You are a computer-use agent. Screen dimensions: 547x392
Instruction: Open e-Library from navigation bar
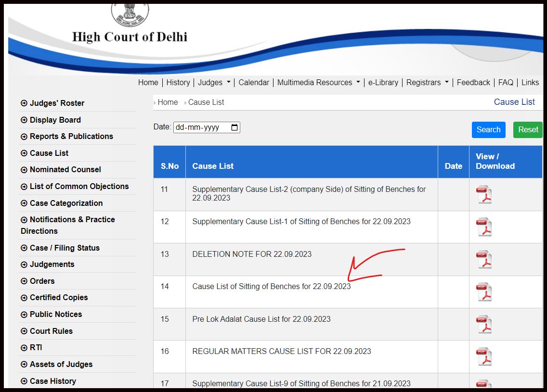(x=383, y=83)
